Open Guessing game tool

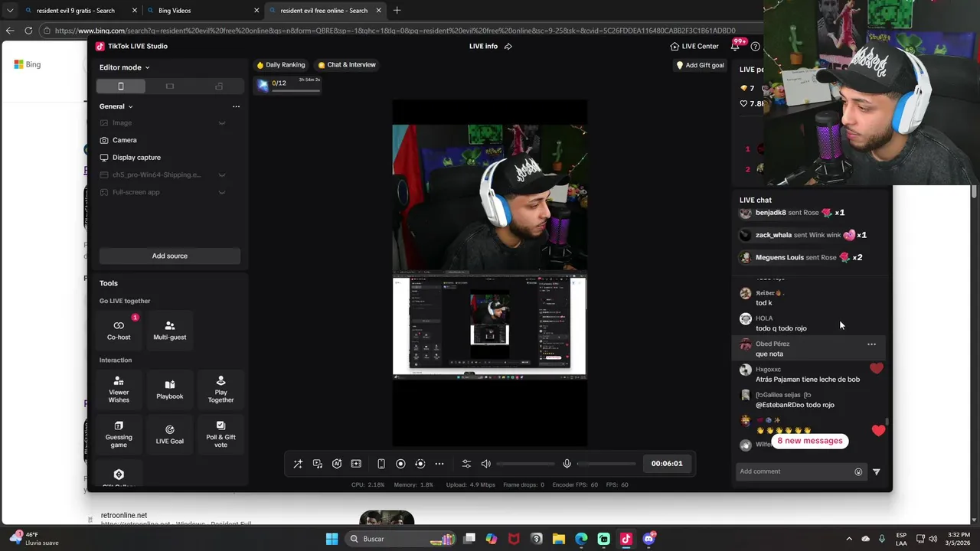click(x=119, y=434)
